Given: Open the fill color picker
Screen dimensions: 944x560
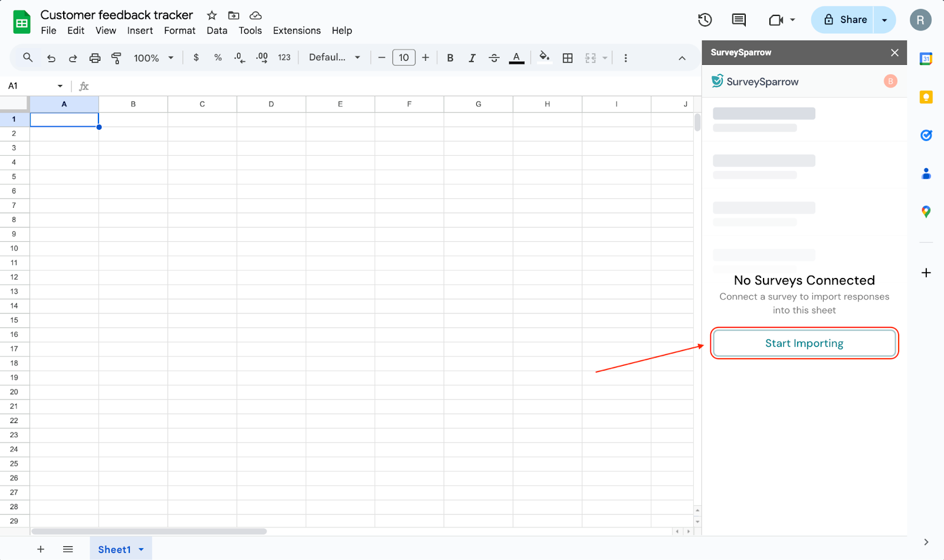Looking at the screenshot, I should pos(544,57).
